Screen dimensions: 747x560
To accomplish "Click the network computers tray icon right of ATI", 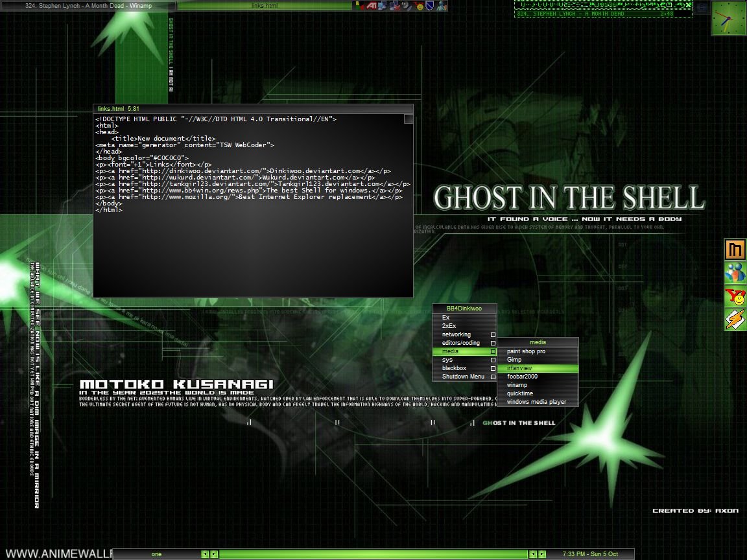I will point(382,6).
